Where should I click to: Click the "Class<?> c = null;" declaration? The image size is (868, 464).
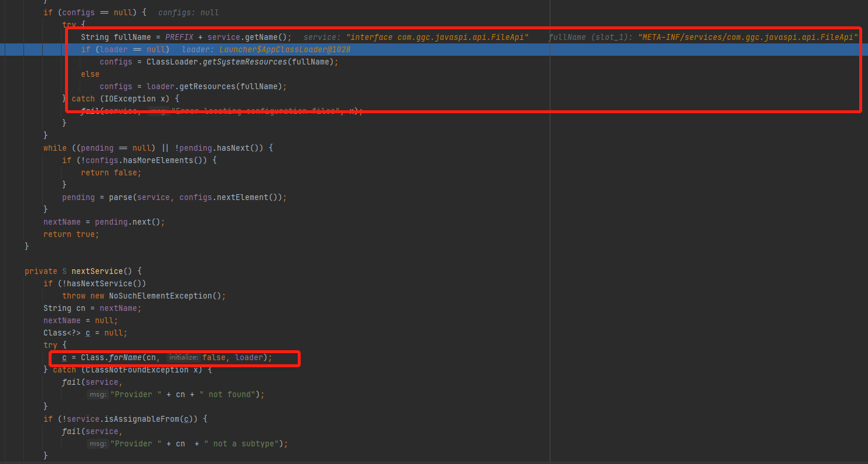(86, 333)
